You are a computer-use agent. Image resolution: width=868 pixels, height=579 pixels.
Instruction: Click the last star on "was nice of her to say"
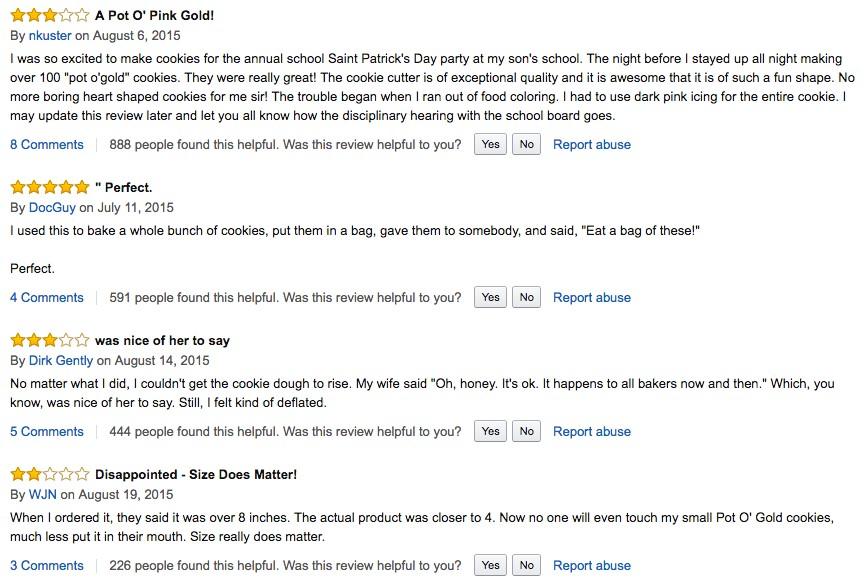point(83,340)
